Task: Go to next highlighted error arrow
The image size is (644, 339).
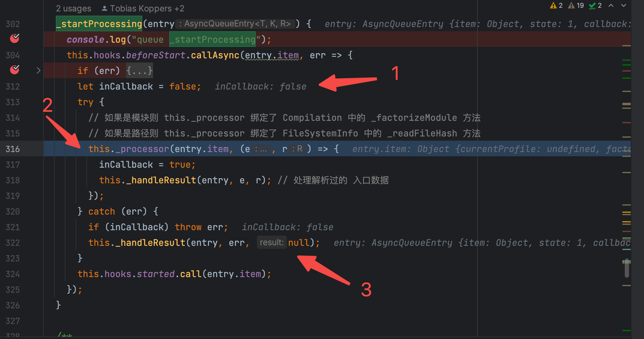Action: 624,5
